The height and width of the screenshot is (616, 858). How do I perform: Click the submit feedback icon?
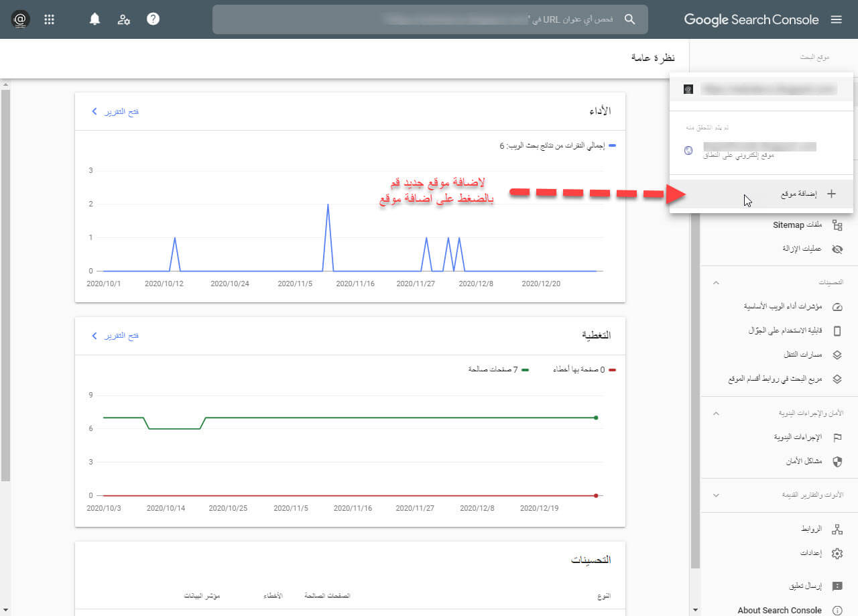[x=837, y=586]
